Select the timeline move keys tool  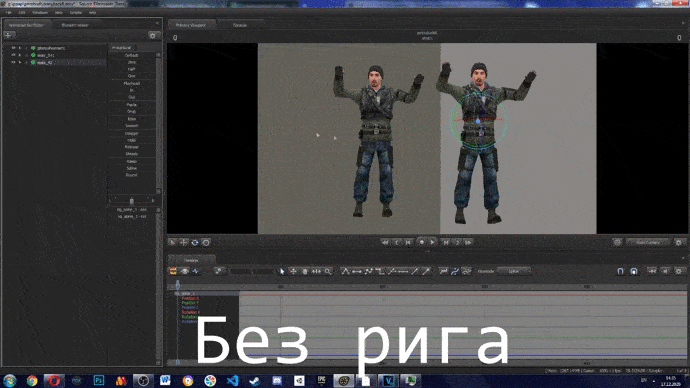[293, 271]
